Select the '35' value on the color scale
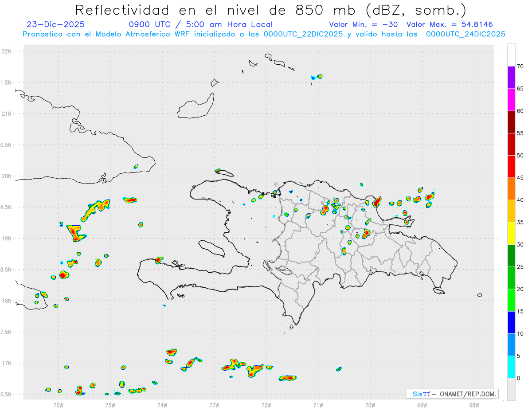Viewport: 532px width, 411px height. (x=520, y=222)
